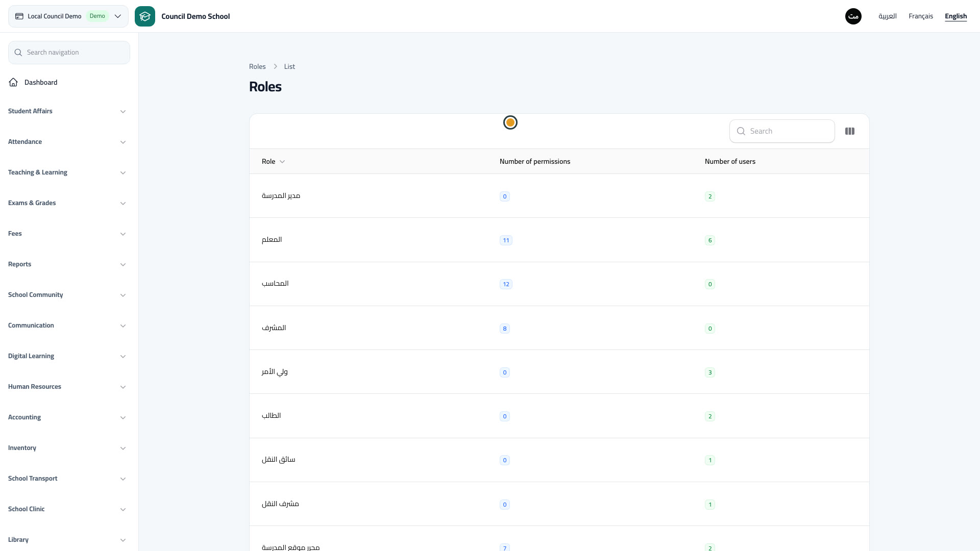Switch language to العربية
Screen dimensions: 980x551
[888, 16]
